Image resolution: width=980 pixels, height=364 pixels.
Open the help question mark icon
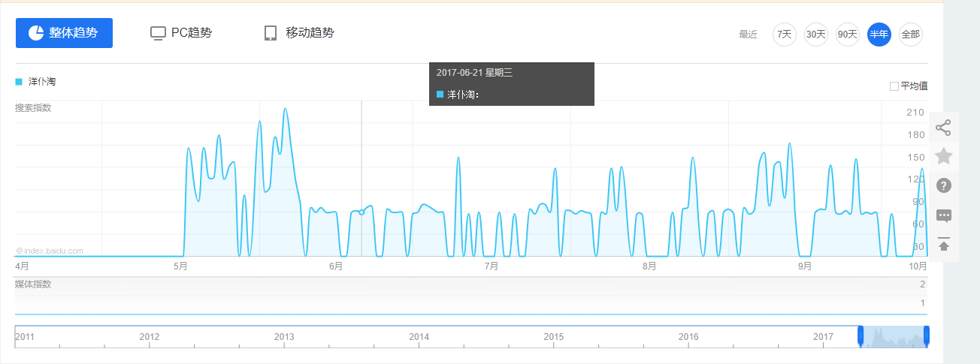point(944,185)
